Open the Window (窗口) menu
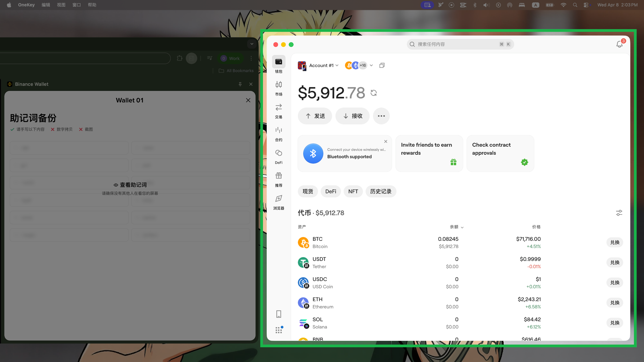 (x=77, y=5)
